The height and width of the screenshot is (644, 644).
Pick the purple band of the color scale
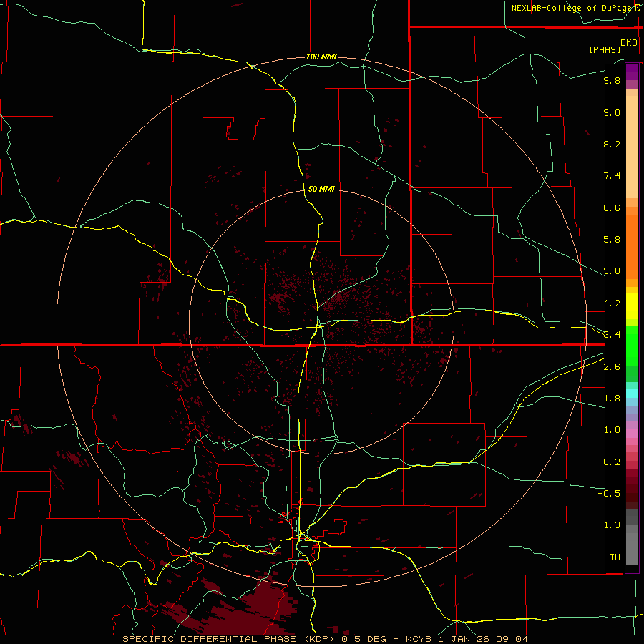[x=632, y=72]
